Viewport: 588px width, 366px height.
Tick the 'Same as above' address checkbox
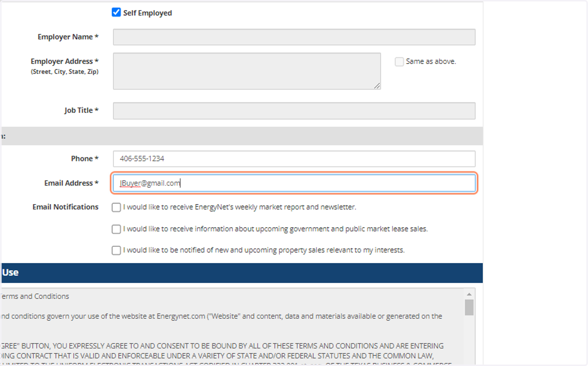tap(399, 62)
